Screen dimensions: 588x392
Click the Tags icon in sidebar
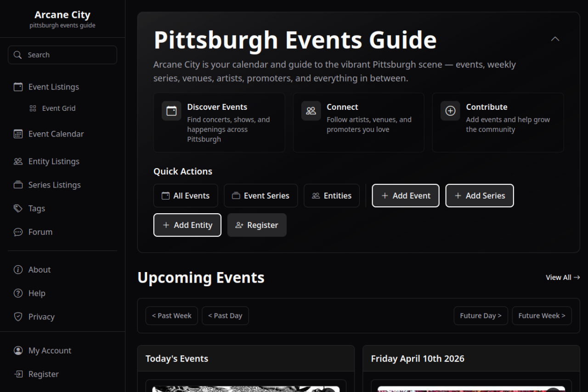pos(18,208)
